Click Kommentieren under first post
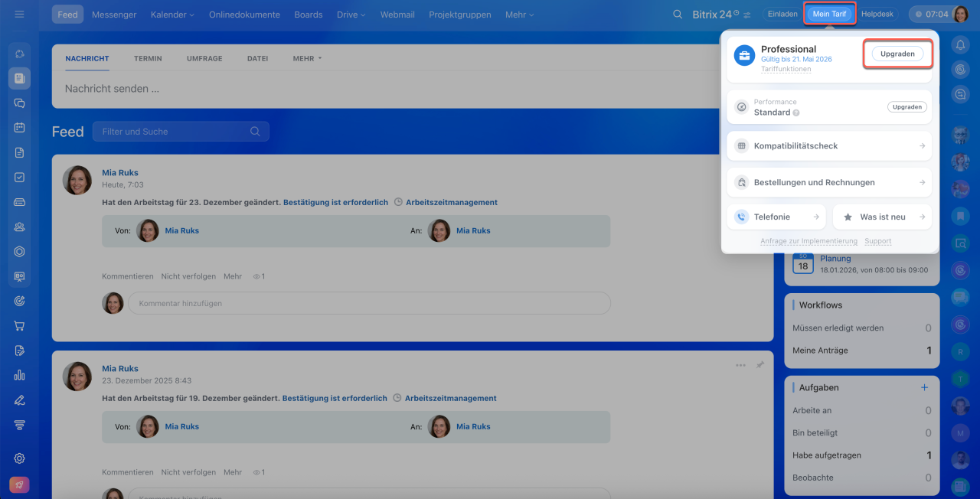 (x=128, y=276)
